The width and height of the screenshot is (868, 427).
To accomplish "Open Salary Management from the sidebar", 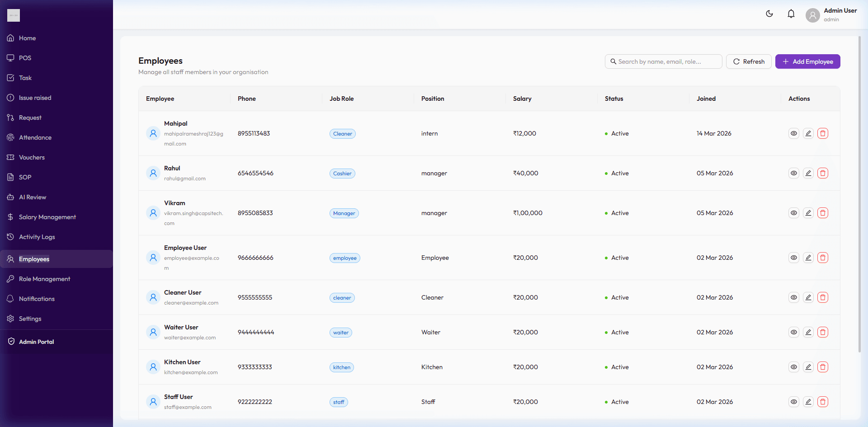I will (x=47, y=217).
